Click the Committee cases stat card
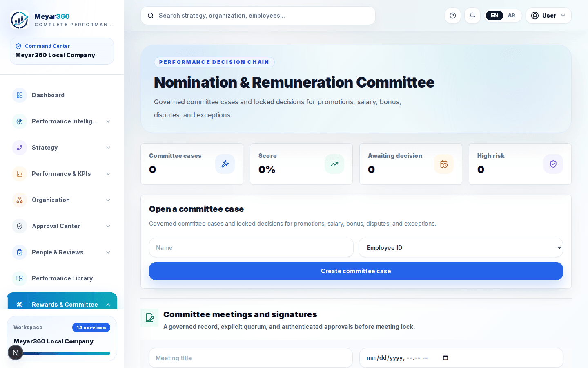Viewport: 588px width, 368px height. point(192,164)
